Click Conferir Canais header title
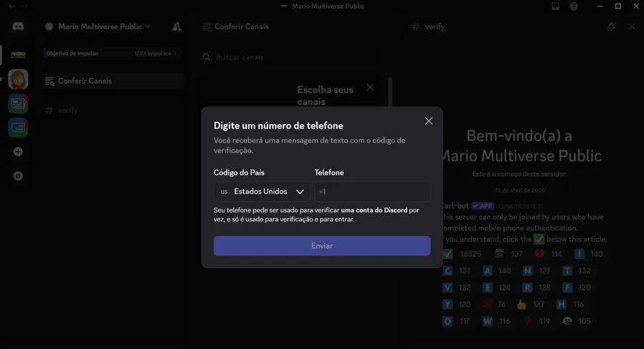 coord(242,26)
